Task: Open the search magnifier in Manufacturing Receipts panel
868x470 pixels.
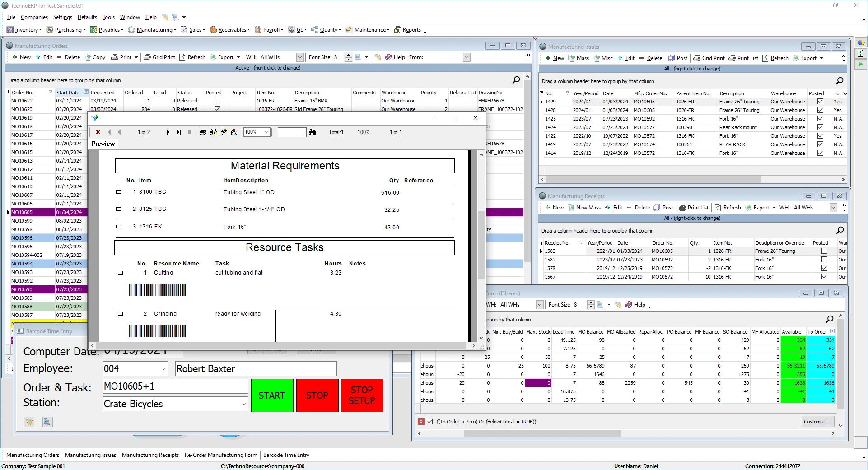Action: tap(839, 230)
